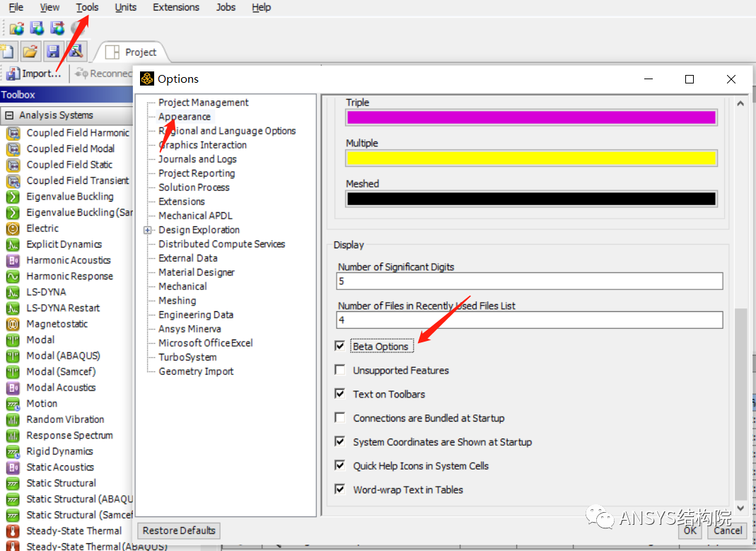Open the File menu
This screenshot has height=551, width=756.
16,7
